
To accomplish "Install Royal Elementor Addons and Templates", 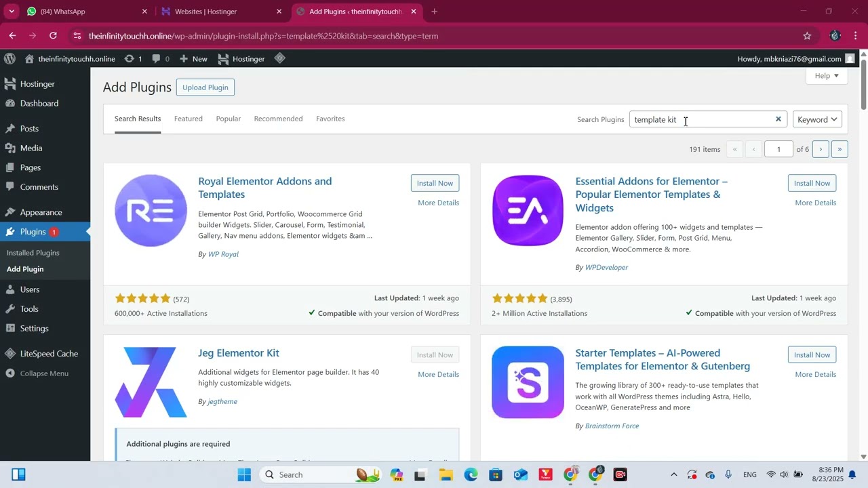I will 435,183.
